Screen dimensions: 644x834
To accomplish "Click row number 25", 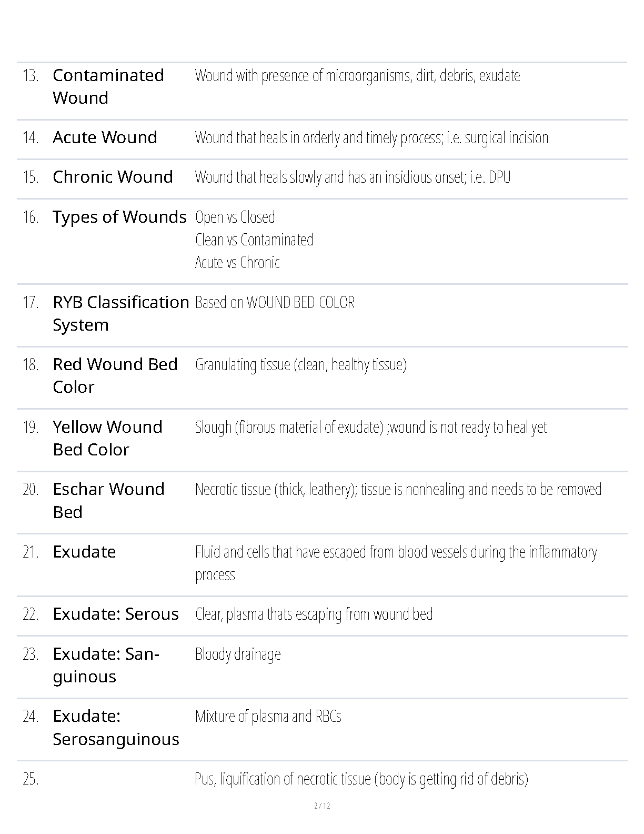I will [x=31, y=779].
